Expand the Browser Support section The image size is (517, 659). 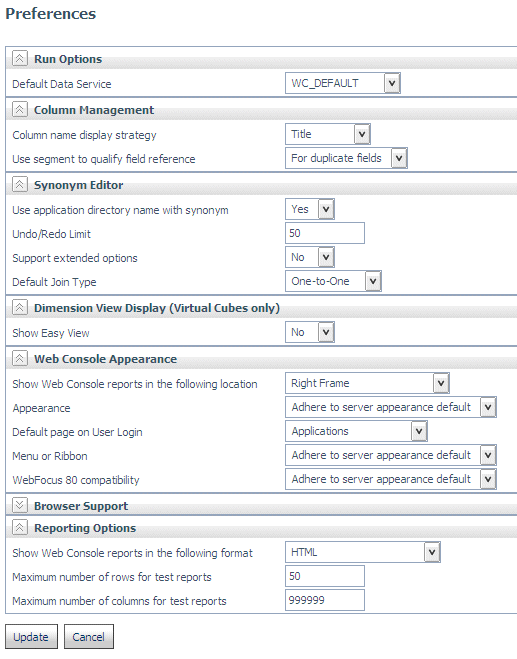[x=20, y=505]
